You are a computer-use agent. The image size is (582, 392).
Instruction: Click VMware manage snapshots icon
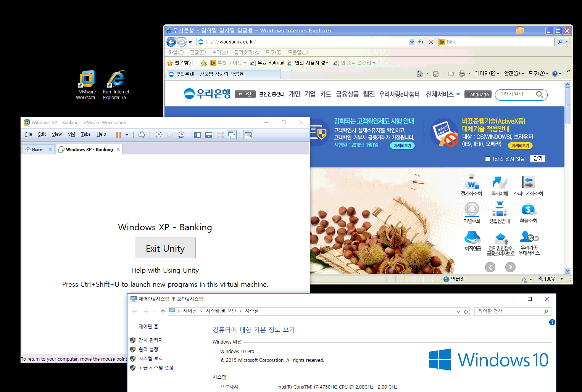tap(181, 135)
